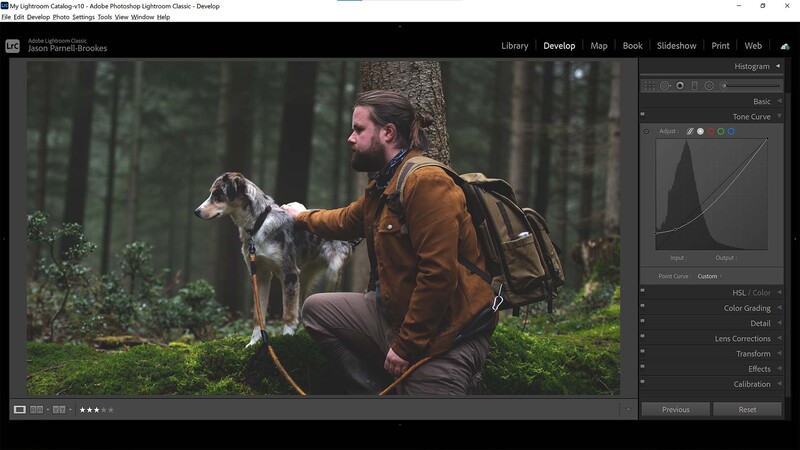
Task: Select the Radial Filter tool
Action: coord(709,86)
